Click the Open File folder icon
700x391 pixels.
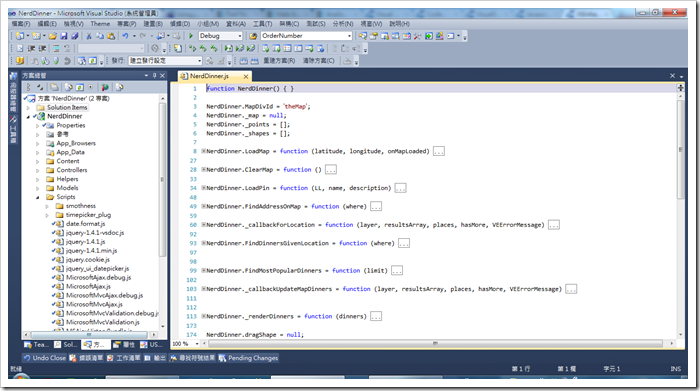53,36
